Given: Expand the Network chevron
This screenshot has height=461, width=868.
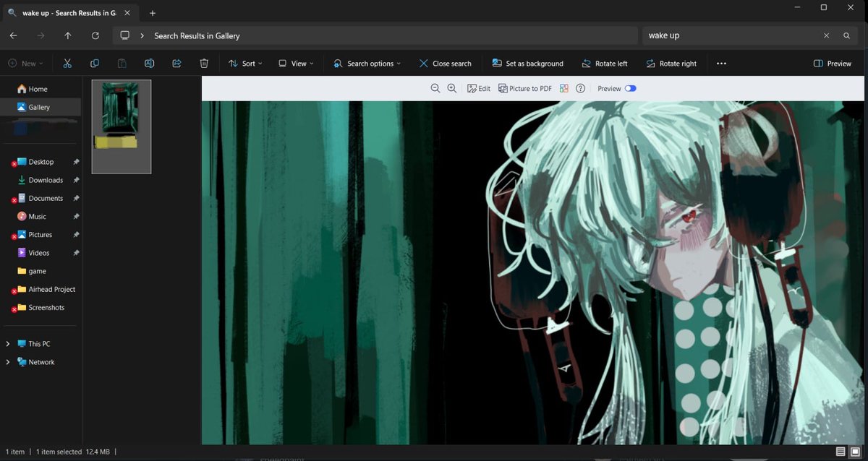Looking at the screenshot, I should click(8, 362).
